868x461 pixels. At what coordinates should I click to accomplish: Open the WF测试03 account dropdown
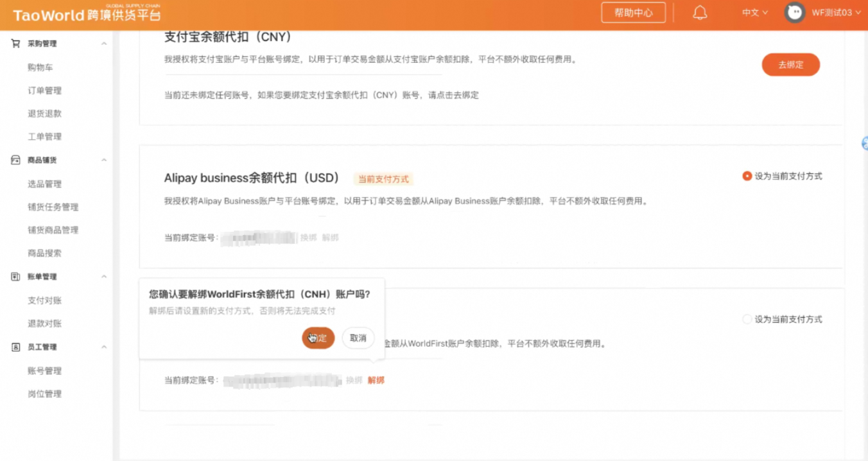tap(835, 13)
